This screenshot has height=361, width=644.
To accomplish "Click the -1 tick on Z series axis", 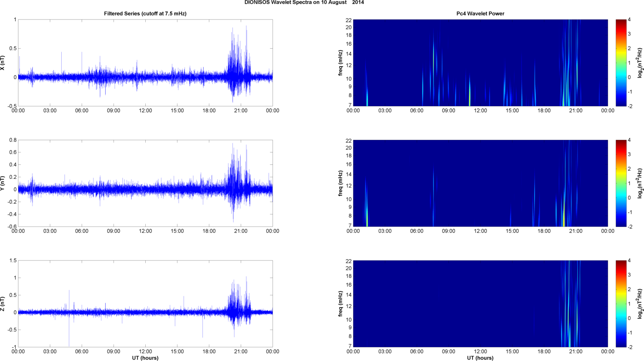I will [x=14, y=347].
